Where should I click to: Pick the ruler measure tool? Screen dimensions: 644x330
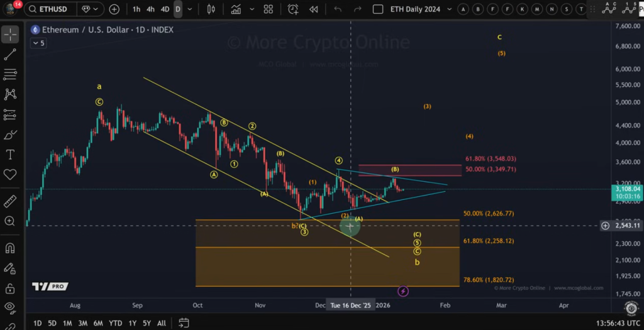10,201
